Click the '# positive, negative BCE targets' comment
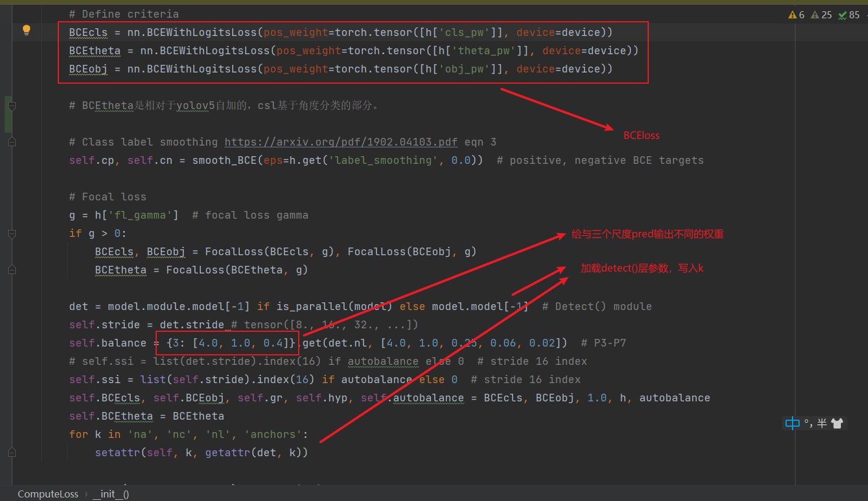Screen dimensions: 868x501 [x=600, y=160]
